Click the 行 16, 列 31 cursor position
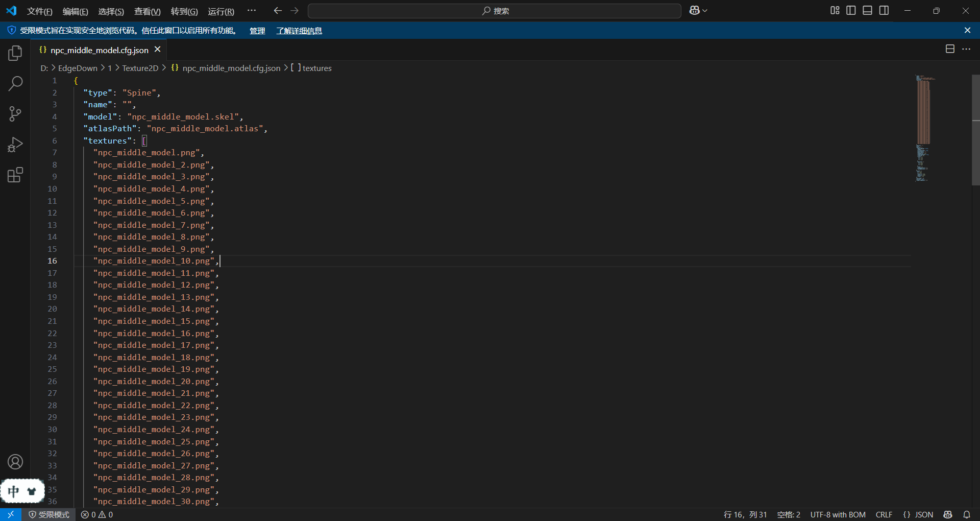The height and width of the screenshot is (521, 980). (745, 514)
